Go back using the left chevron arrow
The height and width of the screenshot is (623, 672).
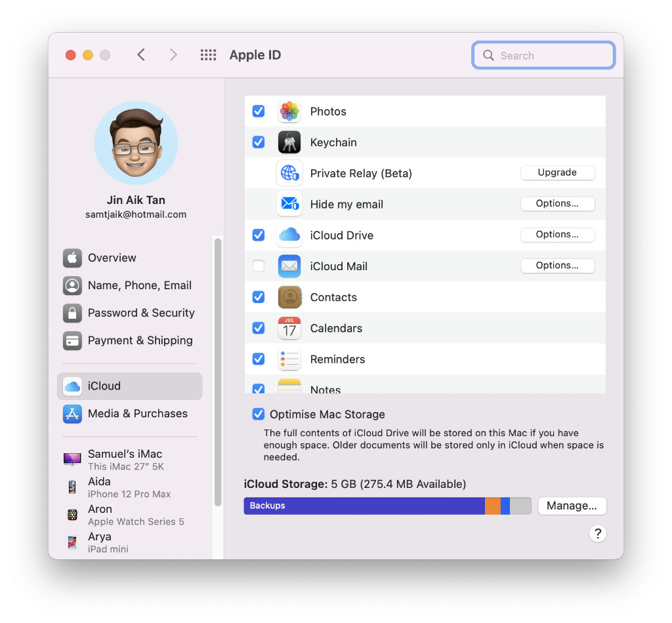(141, 55)
